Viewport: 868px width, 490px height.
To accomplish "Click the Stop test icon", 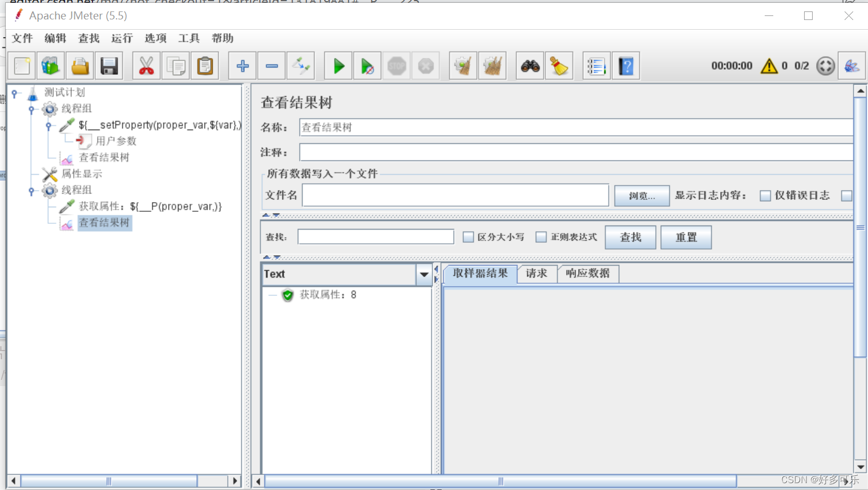I will 397,66.
